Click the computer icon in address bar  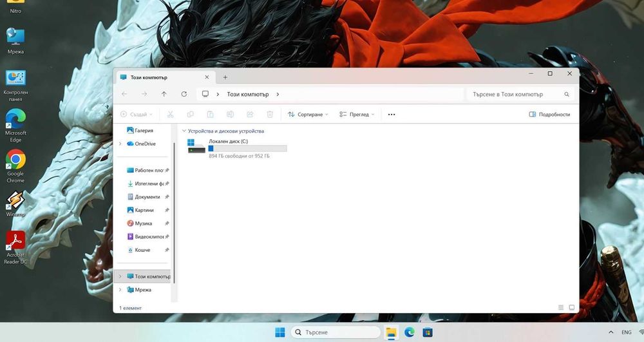coord(205,94)
